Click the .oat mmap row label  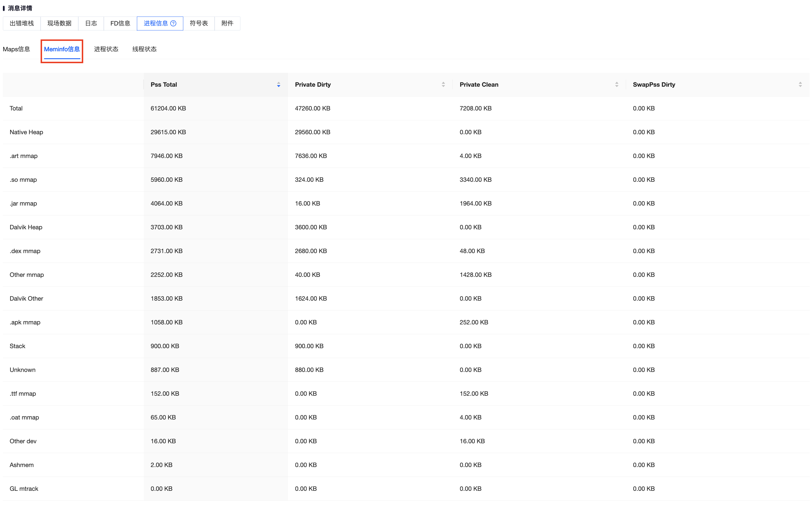[x=24, y=417]
